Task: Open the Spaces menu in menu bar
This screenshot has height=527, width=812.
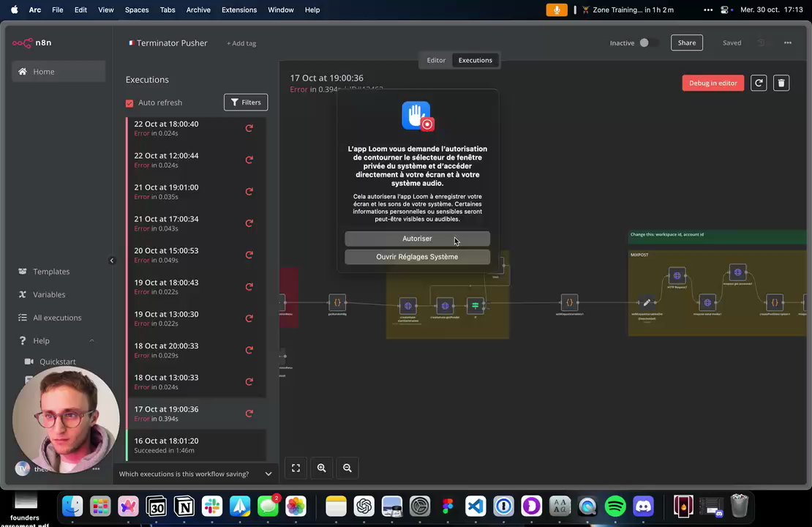Action: coord(137,10)
